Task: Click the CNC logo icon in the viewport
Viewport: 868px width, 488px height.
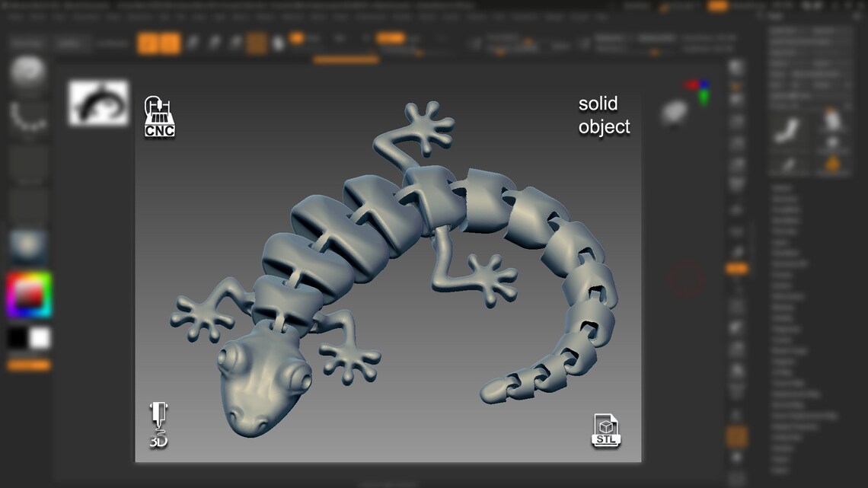Action: click(158, 118)
